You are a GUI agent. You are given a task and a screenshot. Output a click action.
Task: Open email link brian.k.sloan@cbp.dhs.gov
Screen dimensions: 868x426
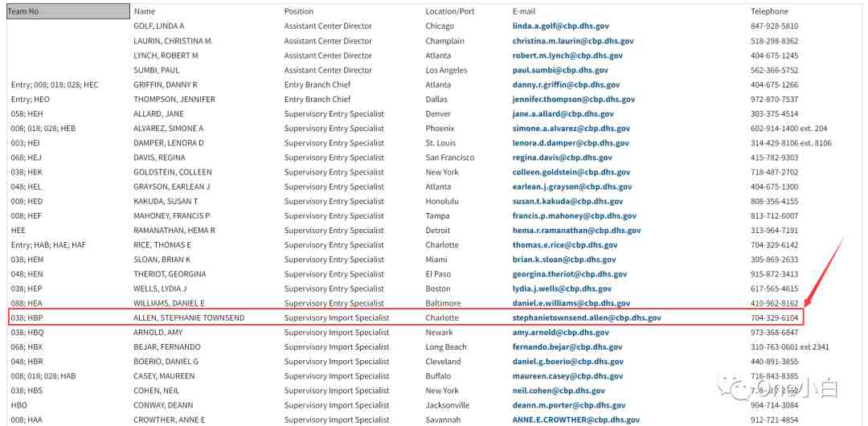[564, 260]
